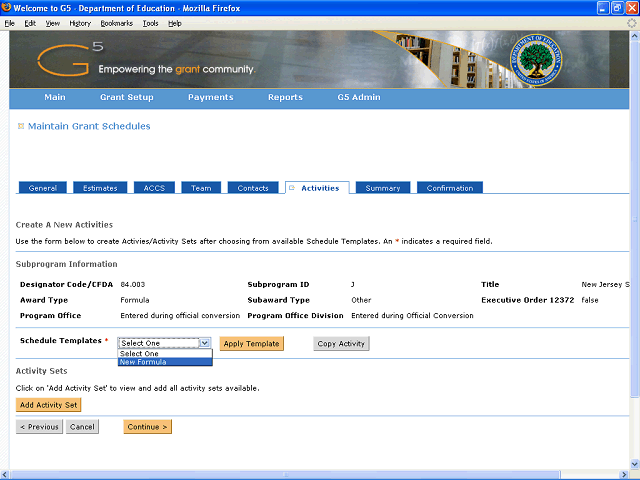Click the bullet icon beside Maintain Grant Schedules
The image size is (640, 480).
(21, 126)
